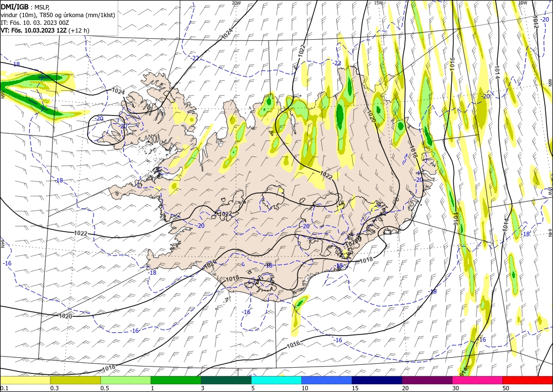Click the purple 20–30 legend swatch
Viewport: 553px width, 392px height.
[x=427, y=380]
